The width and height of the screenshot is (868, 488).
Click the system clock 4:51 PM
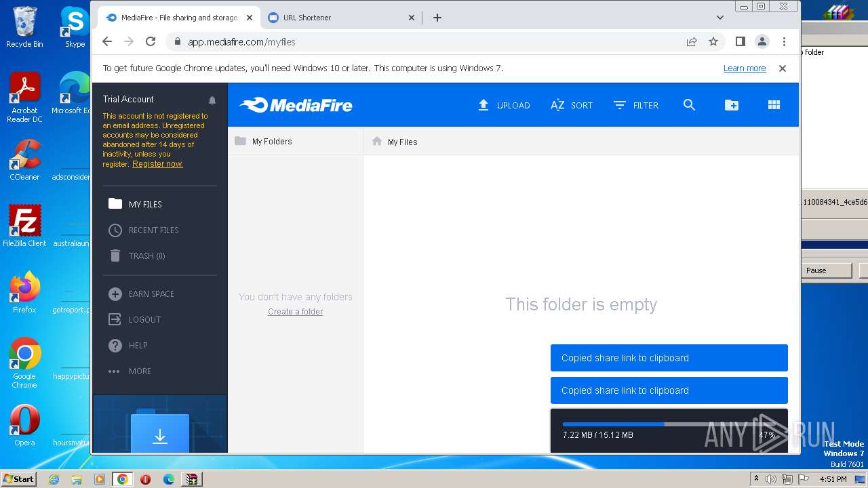pyautogui.click(x=833, y=479)
